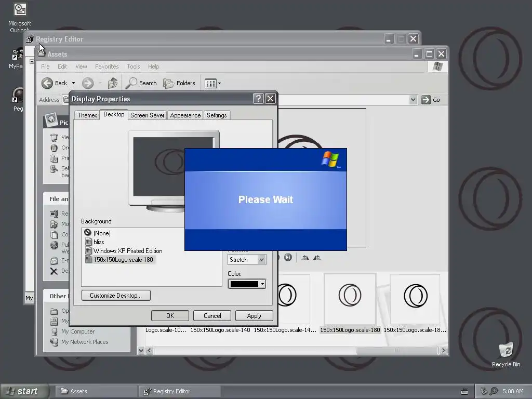Open the Favorites menu in Assets
This screenshot has width=532, height=399.
[107, 66]
